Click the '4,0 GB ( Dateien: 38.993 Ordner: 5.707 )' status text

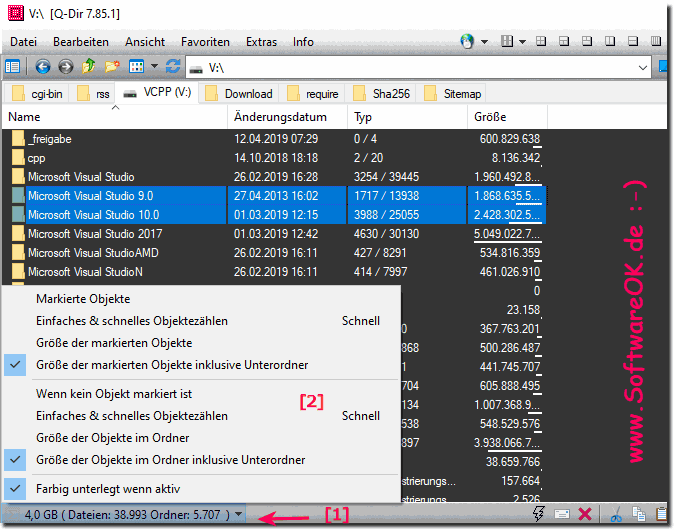tap(127, 515)
